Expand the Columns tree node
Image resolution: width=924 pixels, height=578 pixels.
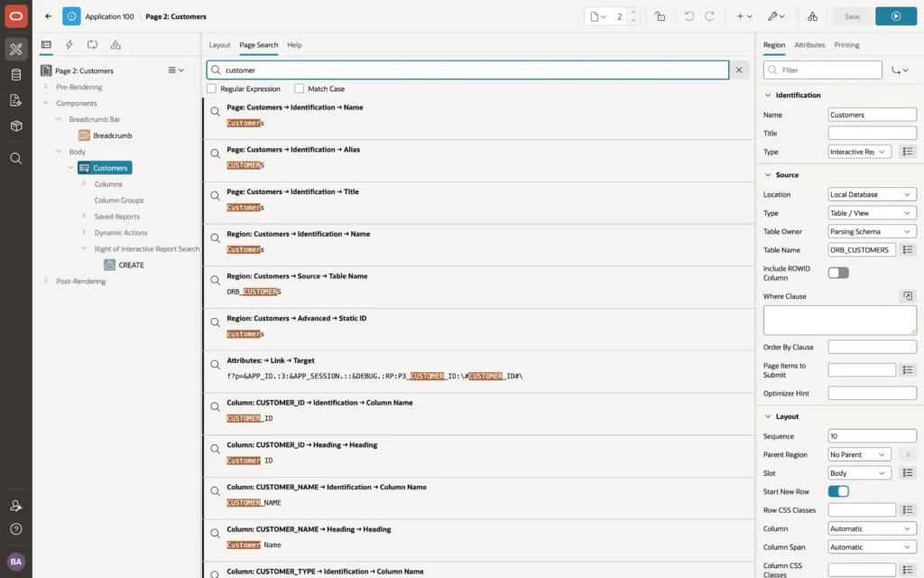pyautogui.click(x=84, y=184)
